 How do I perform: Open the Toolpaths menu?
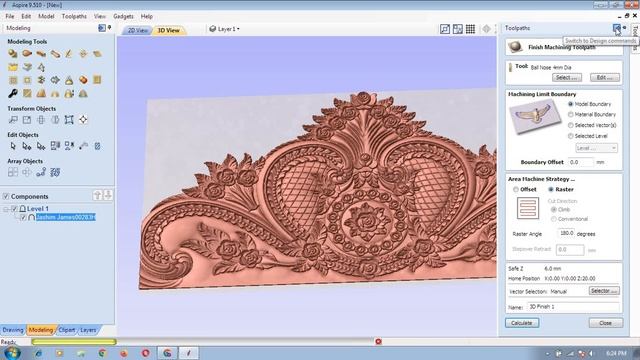[x=74, y=16]
